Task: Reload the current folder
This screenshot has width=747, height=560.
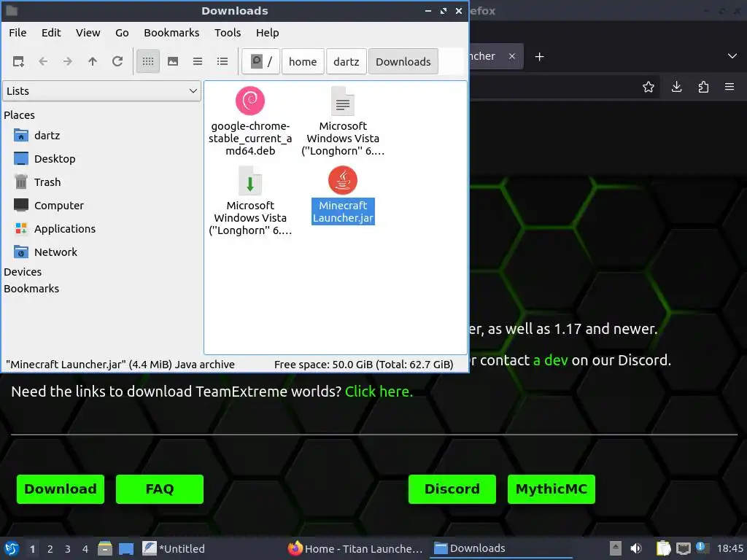Action: [117, 61]
